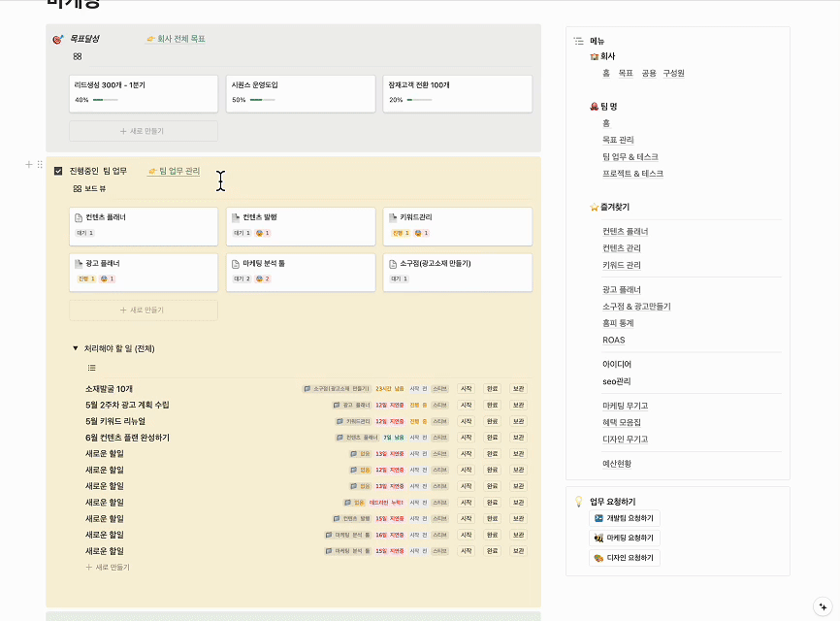Click the table-of-contents icon next to 메뉴
This screenshot has height=621, width=840.
(x=578, y=41)
